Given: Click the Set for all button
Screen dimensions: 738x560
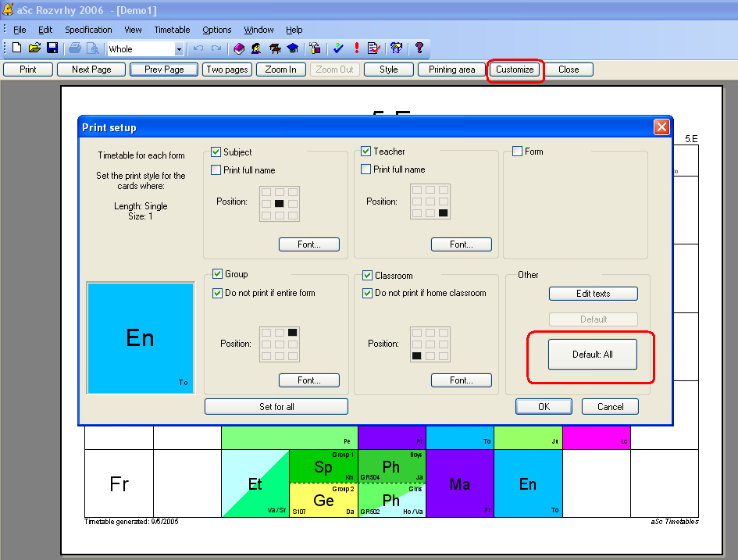Looking at the screenshot, I should [x=276, y=407].
